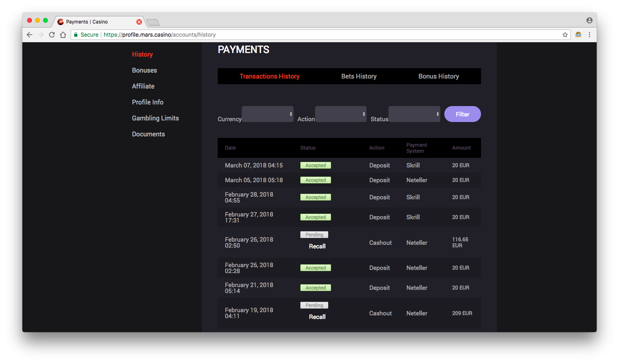
Task: Click the Amount column header
Action: [461, 148]
